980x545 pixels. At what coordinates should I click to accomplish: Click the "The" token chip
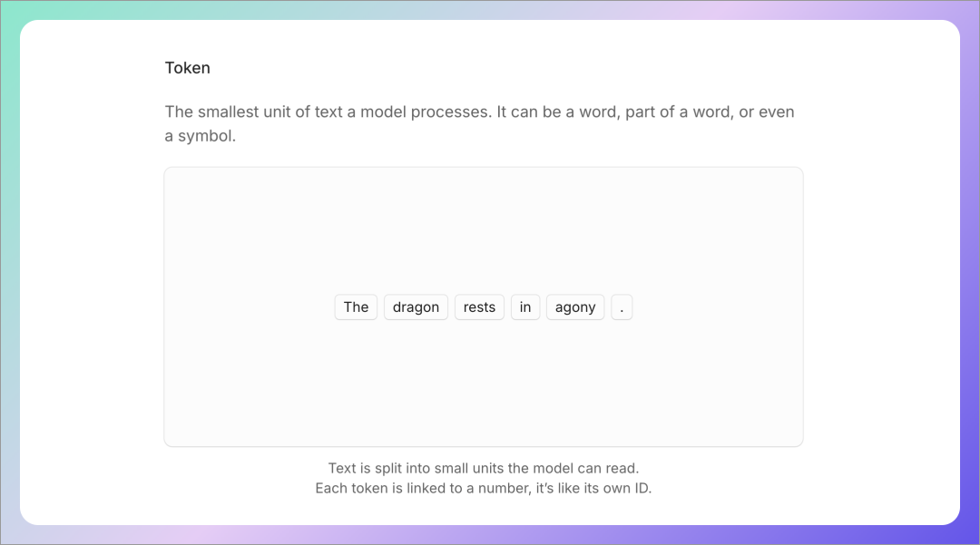tap(356, 307)
